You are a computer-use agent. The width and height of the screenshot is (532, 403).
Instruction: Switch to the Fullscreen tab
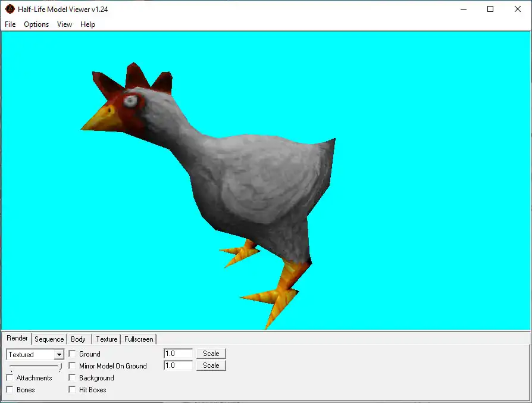139,339
